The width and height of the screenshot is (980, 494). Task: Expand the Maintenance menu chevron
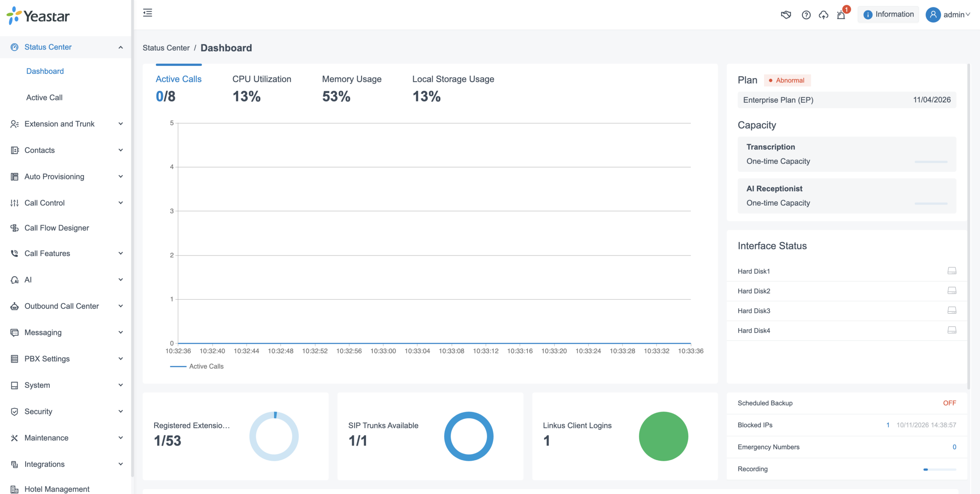point(121,438)
